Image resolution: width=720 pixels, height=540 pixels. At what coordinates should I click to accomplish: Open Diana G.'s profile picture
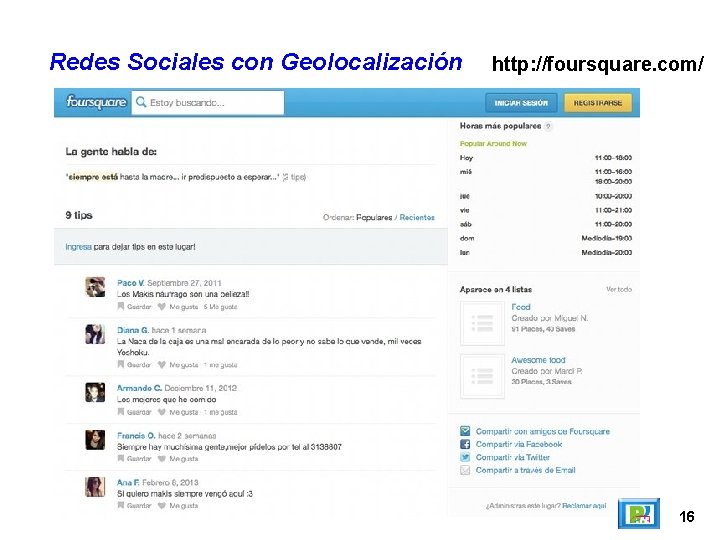click(95, 334)
